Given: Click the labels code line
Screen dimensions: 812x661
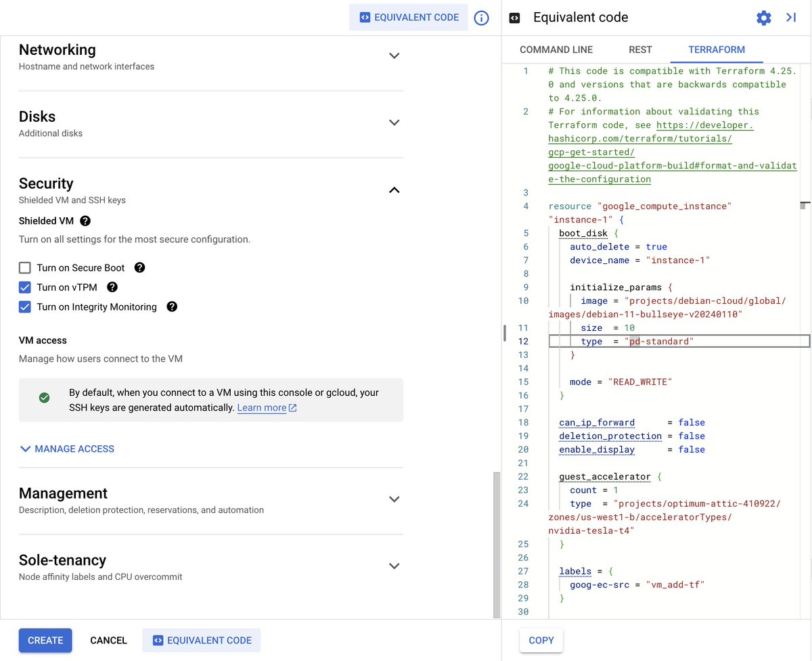Looking at the screenshot, I should pos(586,572).
